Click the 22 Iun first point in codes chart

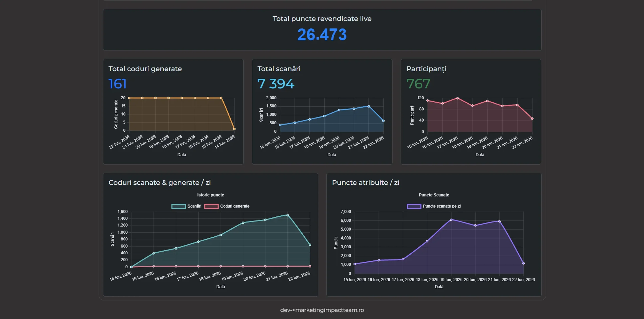[129, 98]
